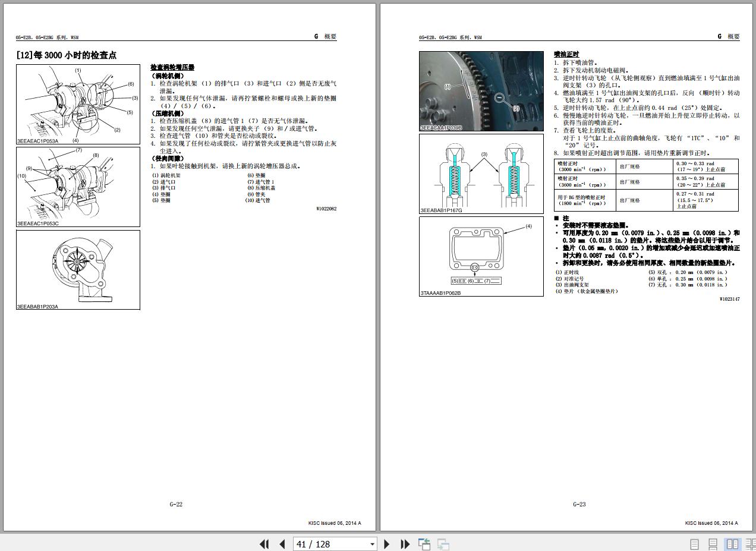
Task: Go to the first page
Action: (264, 544)
